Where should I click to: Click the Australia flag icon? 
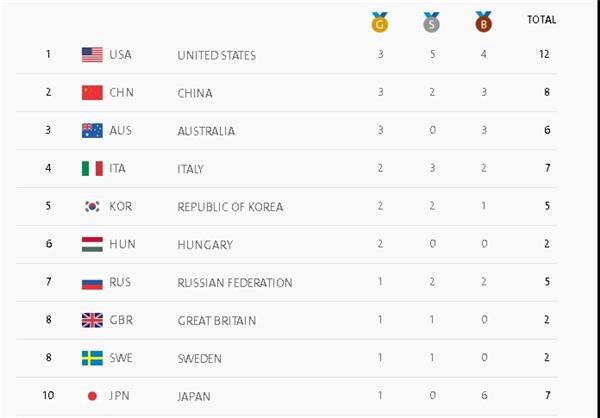pos(92,131)
